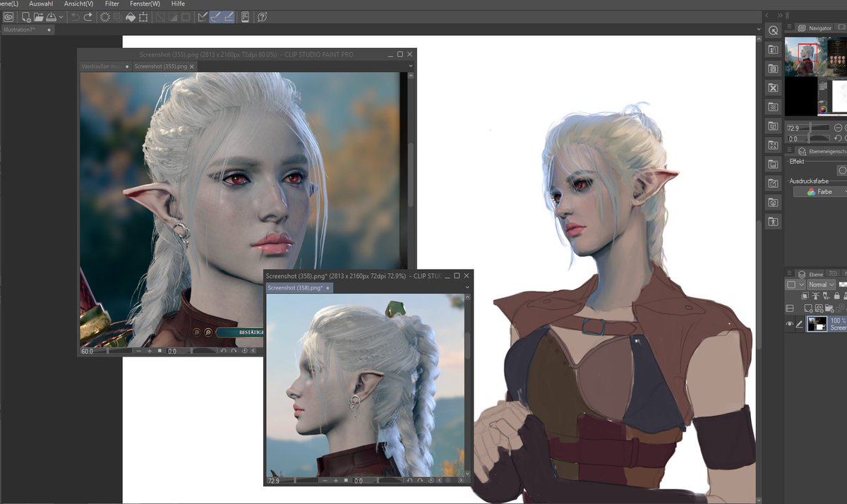Screen dimensions: 847x504
Task: Toggle Snap to Ruler icon
Action: [x=203, y=17]
